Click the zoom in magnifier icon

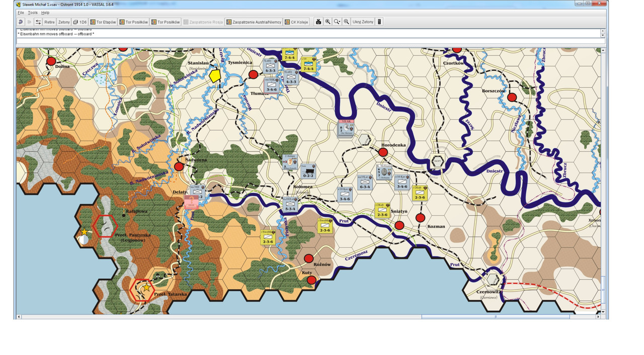tap(328, 22)
